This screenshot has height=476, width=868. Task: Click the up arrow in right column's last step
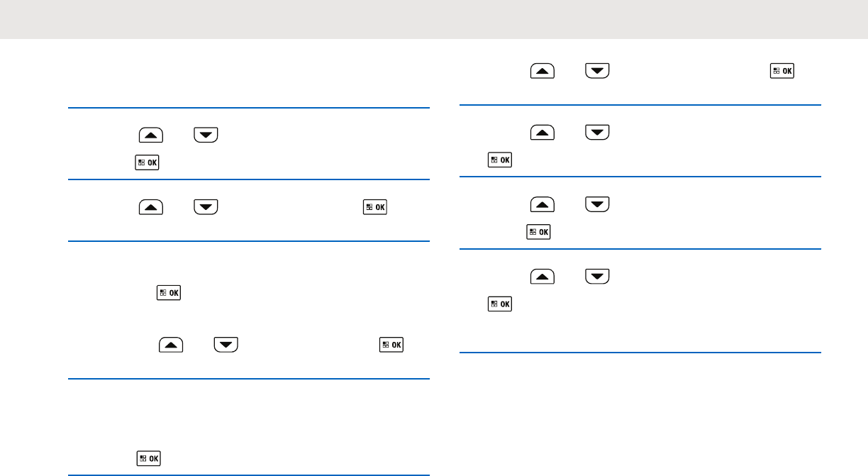pyautogui.click(x=542, y=276)
